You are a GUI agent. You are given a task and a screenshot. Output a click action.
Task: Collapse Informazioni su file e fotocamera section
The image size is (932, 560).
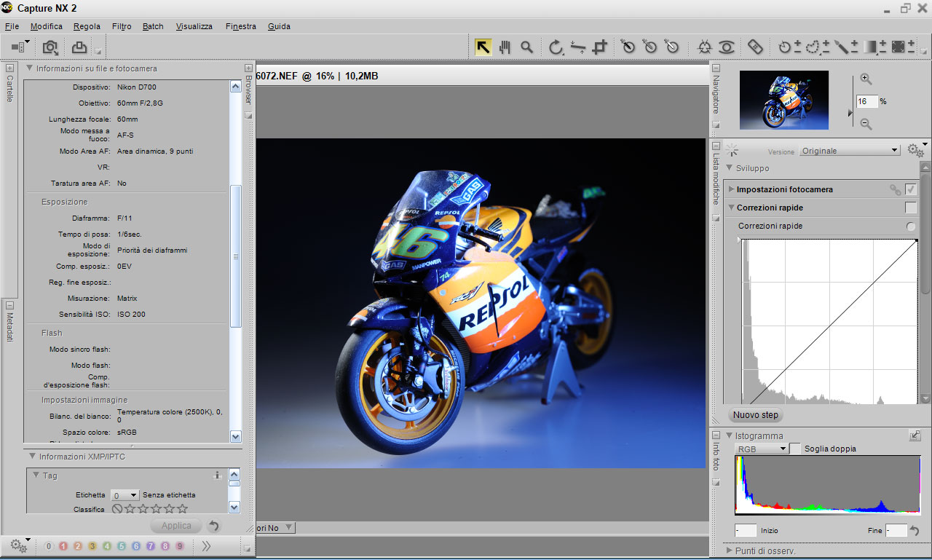30,68
